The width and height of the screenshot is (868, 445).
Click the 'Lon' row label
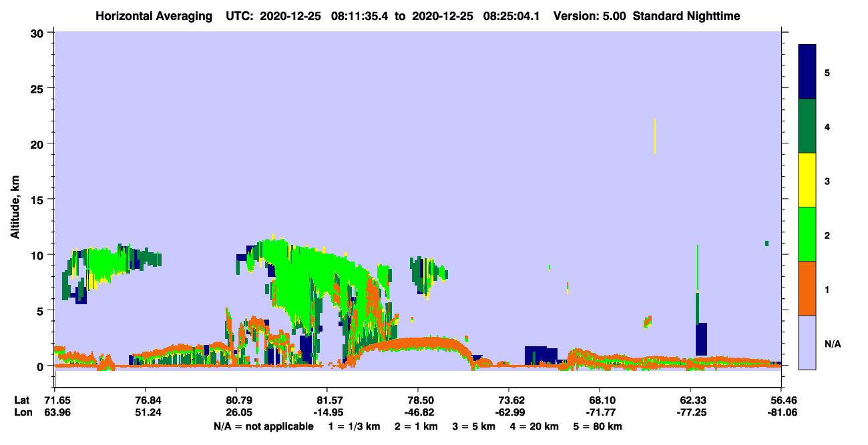(x=22, y=412)
